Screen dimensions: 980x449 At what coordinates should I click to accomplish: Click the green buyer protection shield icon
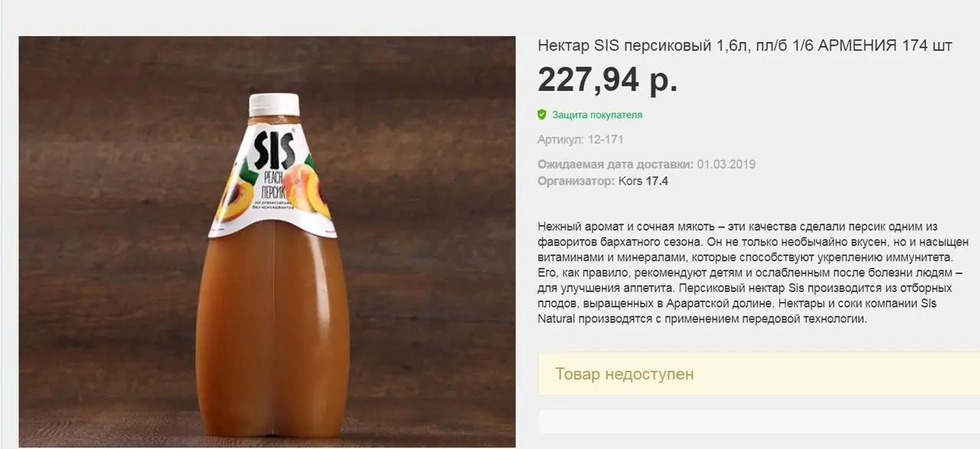tap(542, 115)
